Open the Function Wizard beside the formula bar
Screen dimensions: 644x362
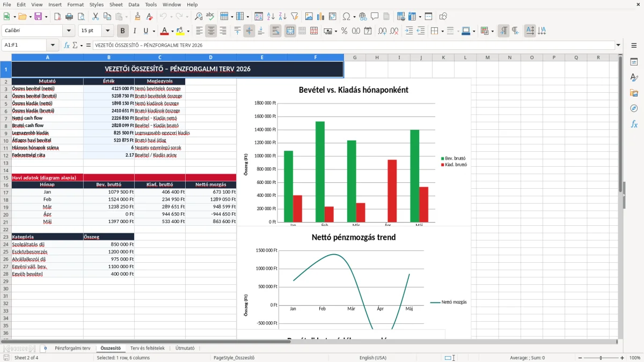[x=67, y=46]
